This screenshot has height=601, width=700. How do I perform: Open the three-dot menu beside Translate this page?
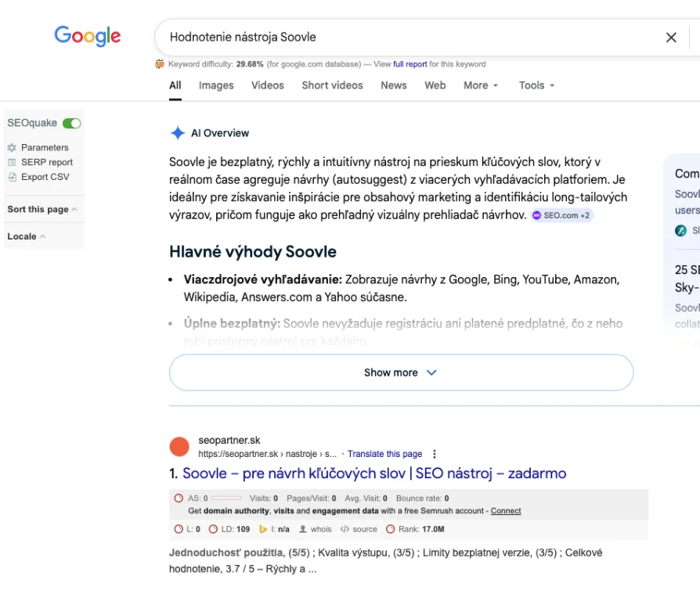435,454
